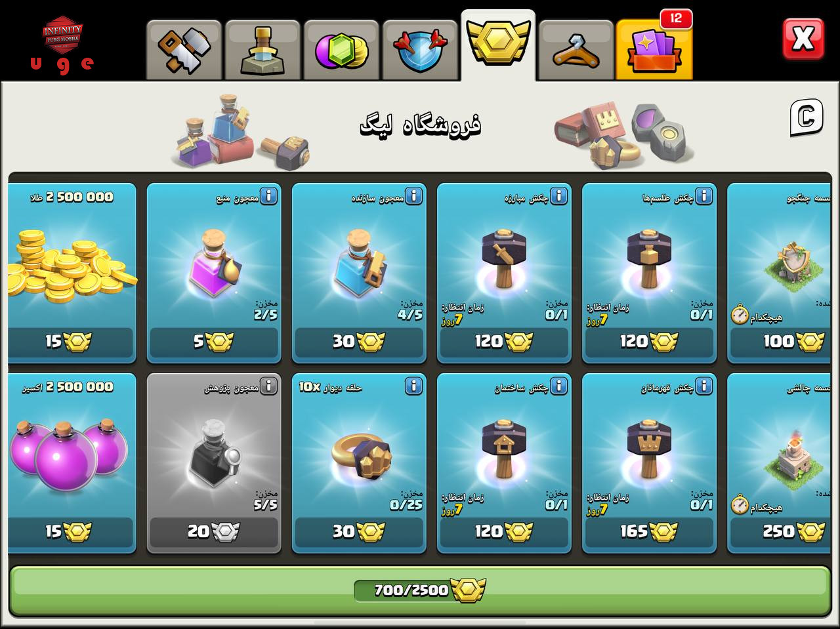
Task: Buy 2 500 000 gold for 15 medals
Action: pyautogui.click(x=70, y=342)
